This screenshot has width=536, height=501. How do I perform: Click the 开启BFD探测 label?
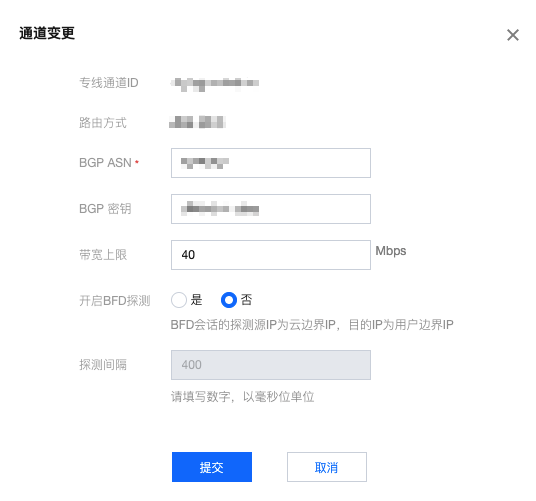coord(115,301)
